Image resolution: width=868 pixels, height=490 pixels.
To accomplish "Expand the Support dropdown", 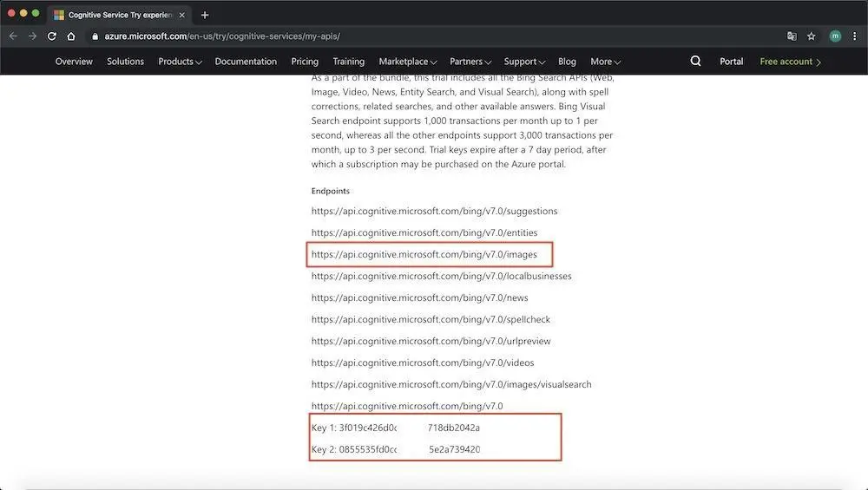I will 525,62.
